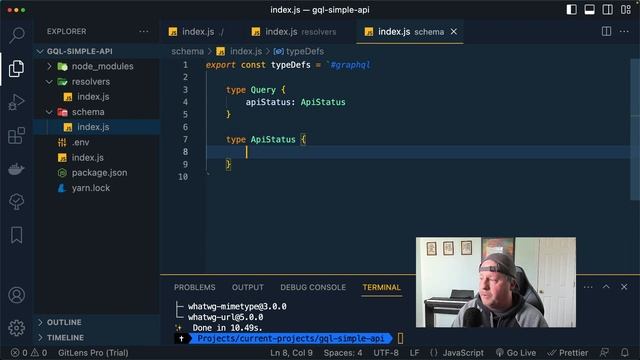The width and height of the screenshot is (640, 360).
Task: Collapse the schema folder
Action: pyautogui.click(x=96, y=112)
